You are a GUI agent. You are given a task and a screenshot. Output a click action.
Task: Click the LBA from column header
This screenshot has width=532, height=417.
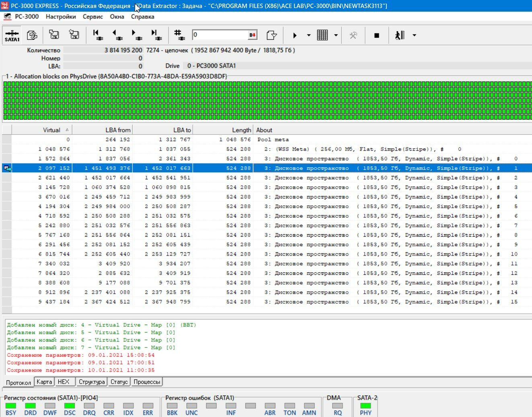(x=102, y=130)
